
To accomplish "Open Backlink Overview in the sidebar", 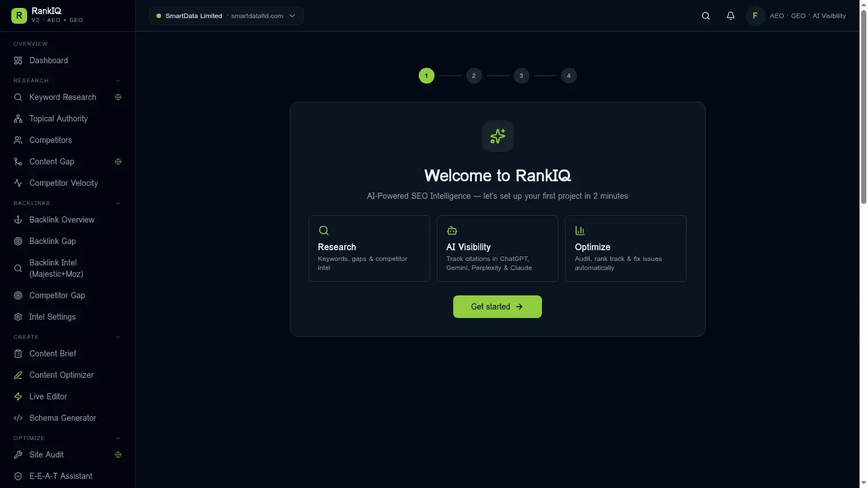I will point(68,220).
